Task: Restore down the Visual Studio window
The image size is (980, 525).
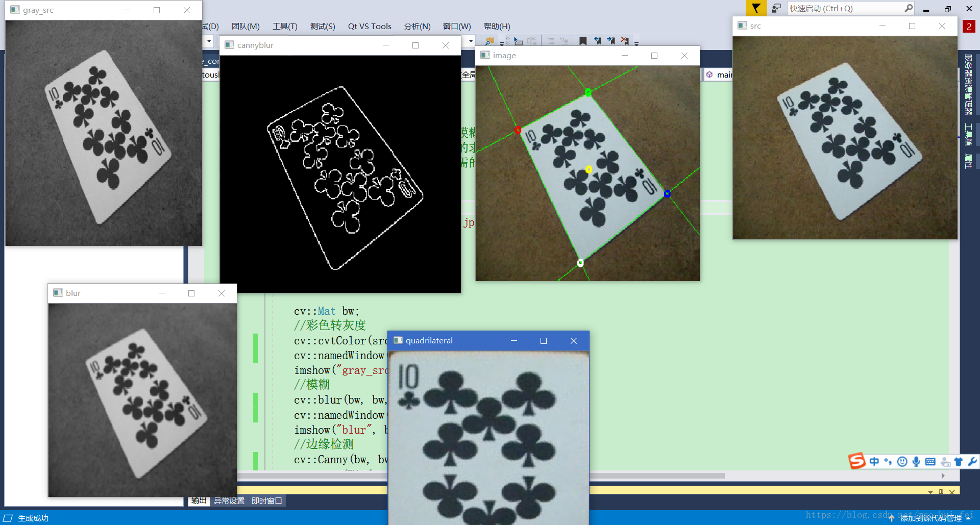Action: (x=947, y=9)
